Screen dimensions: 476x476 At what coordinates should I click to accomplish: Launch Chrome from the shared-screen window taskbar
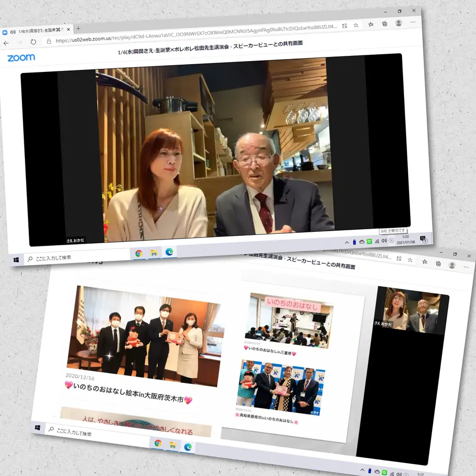pos(158,443)
